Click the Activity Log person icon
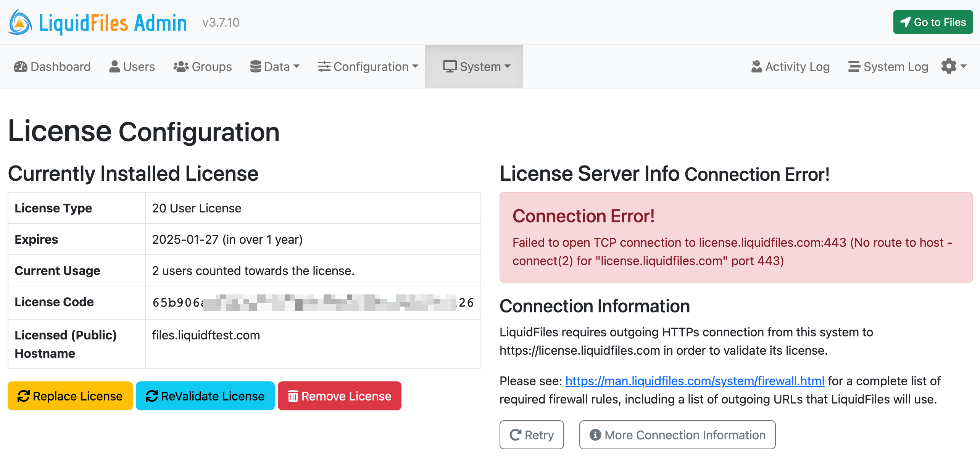 point(758,66)
